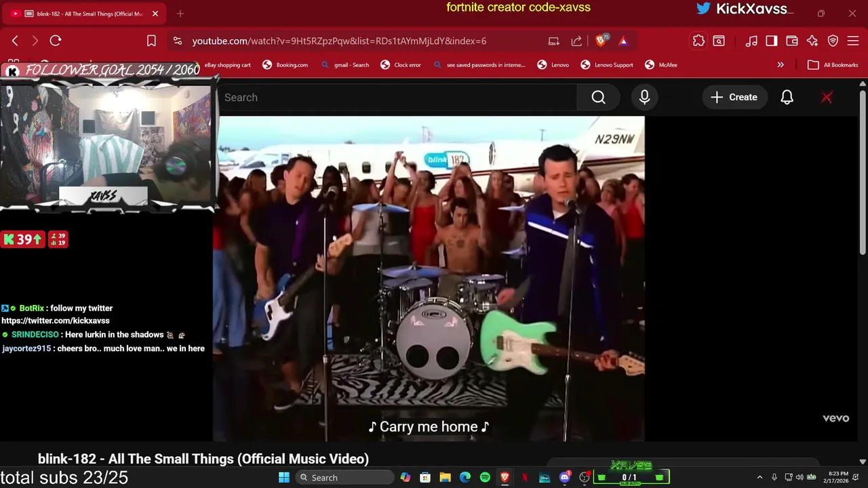This screenshot has width=868, height=488.
Task: Open site settings icon left of URL
Action: pyautogui.click(x=178, y=41)
